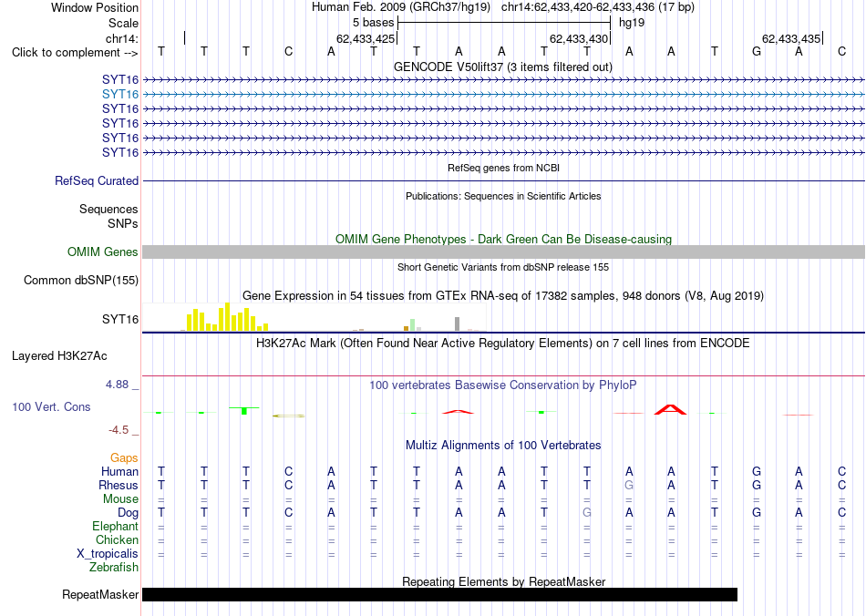Select the light-blue highlighted SYT16 transcript label
Viewport: 866px width, 616px height.
pyautogui.click(x=120, y=95)
